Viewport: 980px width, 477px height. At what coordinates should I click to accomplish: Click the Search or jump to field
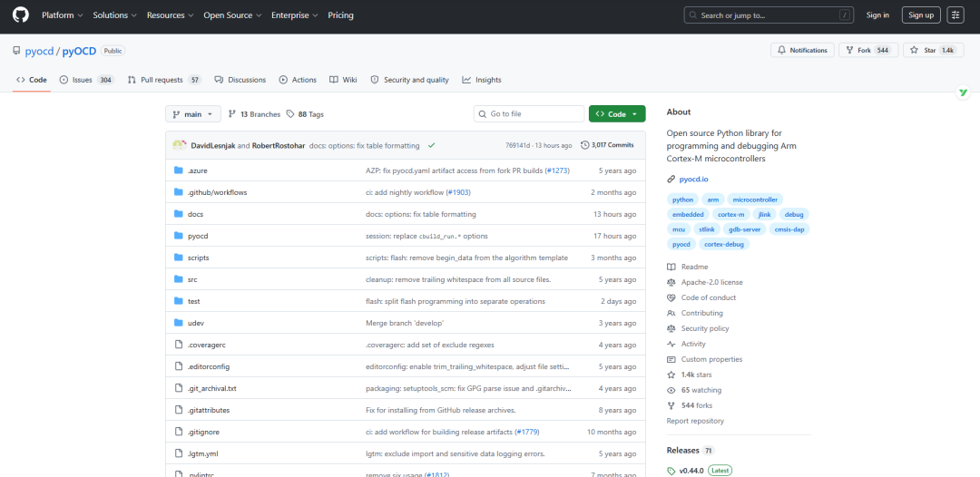pos(769,15)
